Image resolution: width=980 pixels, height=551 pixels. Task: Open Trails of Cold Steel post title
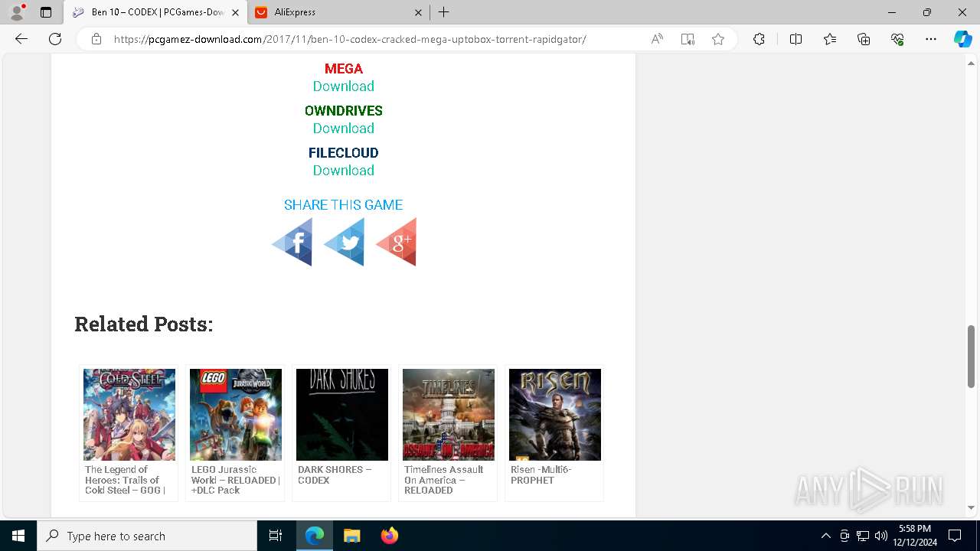pyautogui.click(x=125, y=480)
